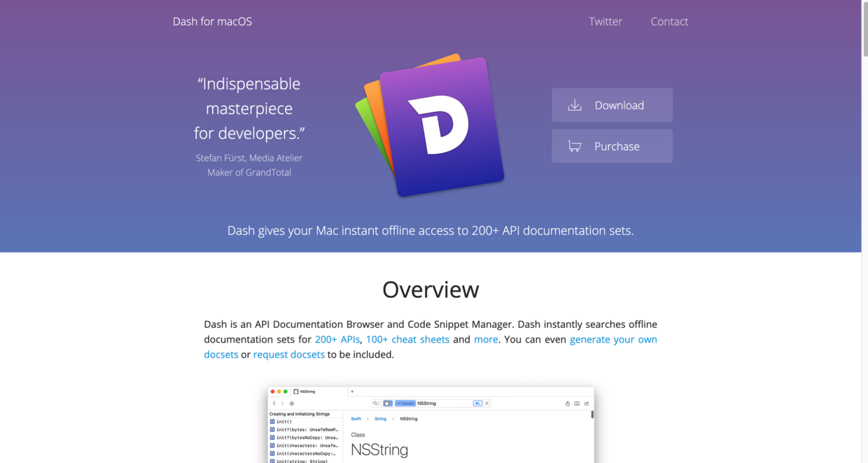Open docset selector dropdown in Dash search field

[388, 404]
